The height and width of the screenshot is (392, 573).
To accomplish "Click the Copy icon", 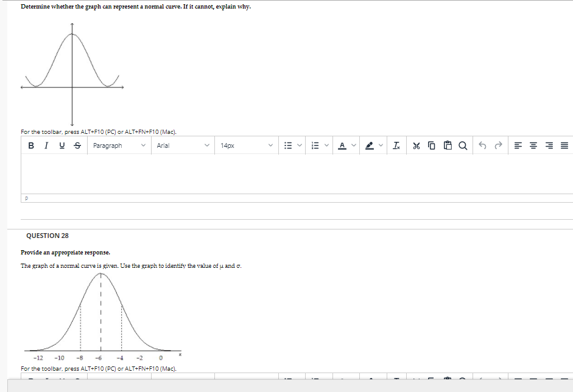I will pyautogui.click(x=431, y=145).
